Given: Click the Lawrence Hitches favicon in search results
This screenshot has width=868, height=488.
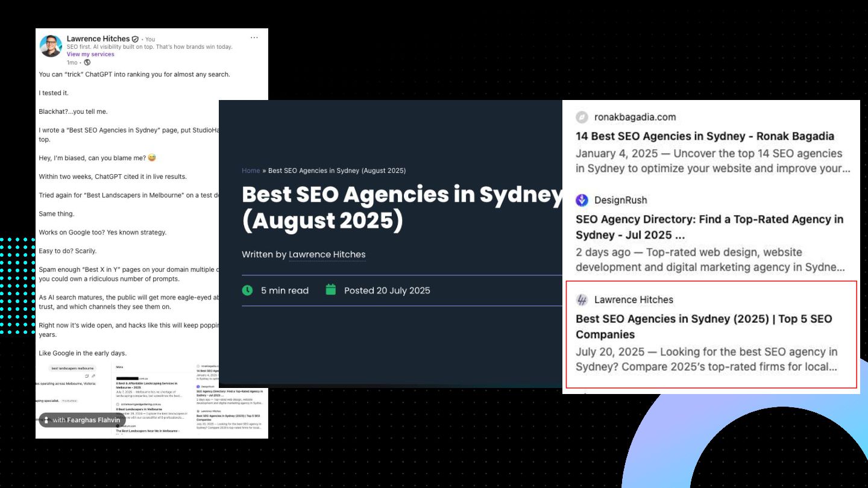Looking at the screenshot, I should (582, 299).
